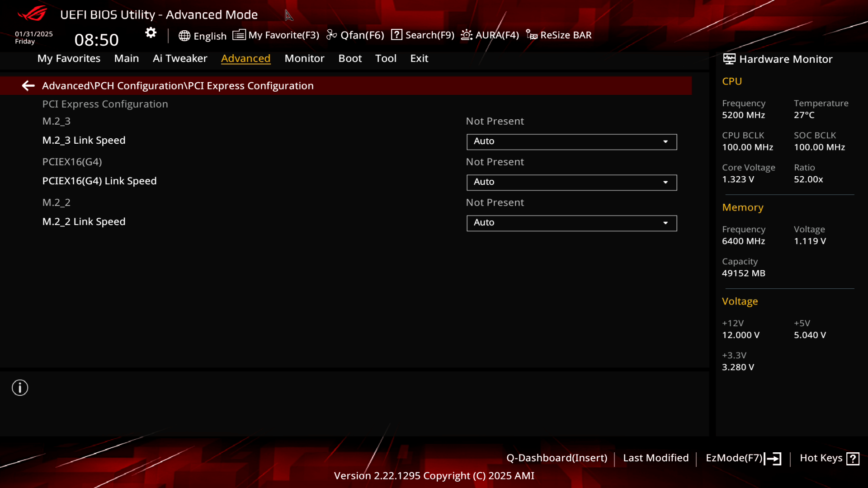Open Q-Dashboard panel
Screen dimensions: 868x488
557,458
